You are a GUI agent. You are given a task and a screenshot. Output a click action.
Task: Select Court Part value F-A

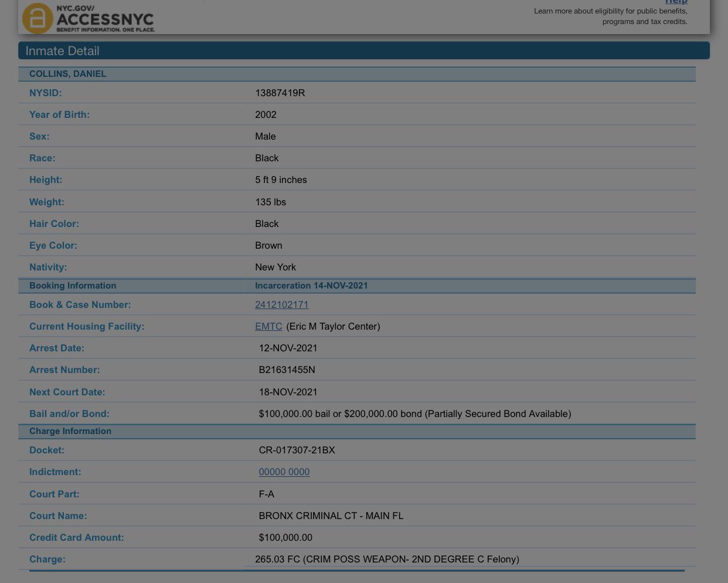(x=266, y=494)
